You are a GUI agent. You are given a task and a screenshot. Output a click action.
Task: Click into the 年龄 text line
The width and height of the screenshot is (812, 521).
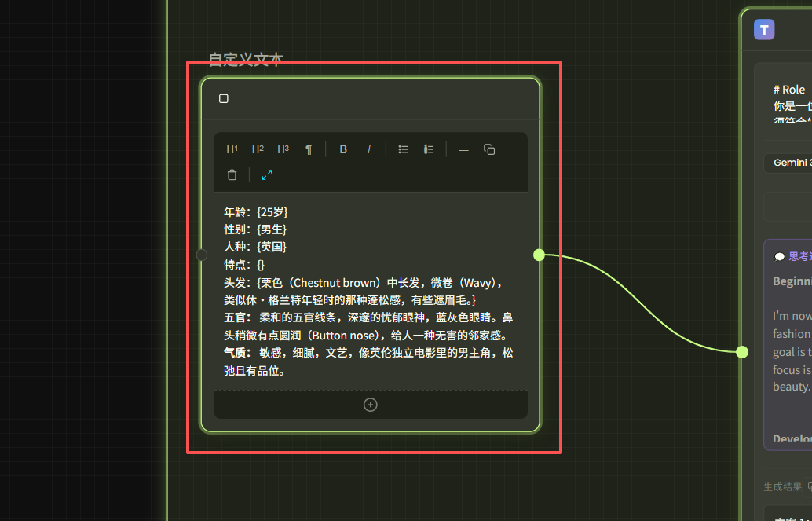[x=257, y=212]
